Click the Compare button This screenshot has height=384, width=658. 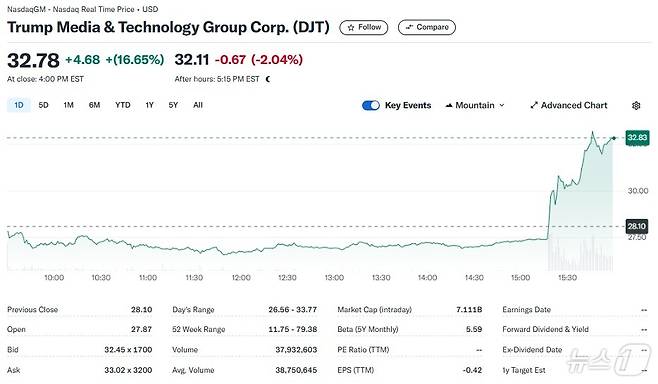pyautogui.click(x=427, y=27)
